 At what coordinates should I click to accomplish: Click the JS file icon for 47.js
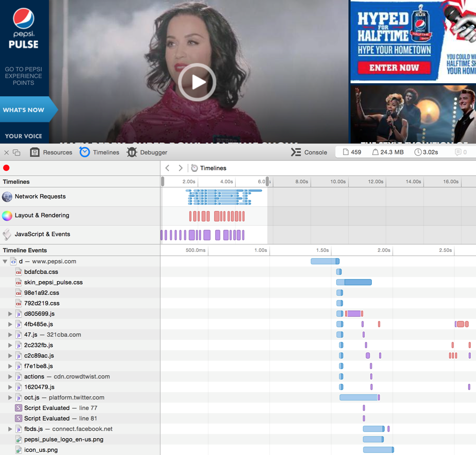[18, 335]
